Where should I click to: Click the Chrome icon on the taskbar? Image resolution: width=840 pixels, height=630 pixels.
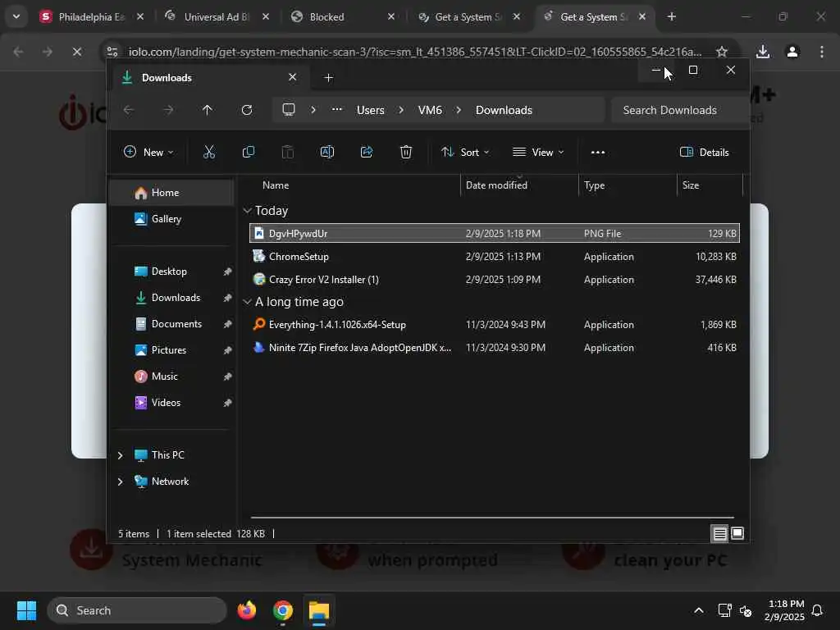[x=283, y=610]
